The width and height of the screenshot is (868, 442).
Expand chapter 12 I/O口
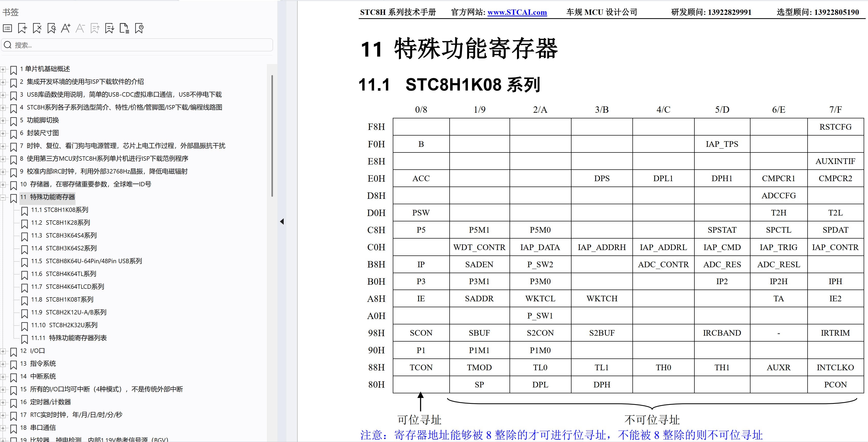[3, 351]
